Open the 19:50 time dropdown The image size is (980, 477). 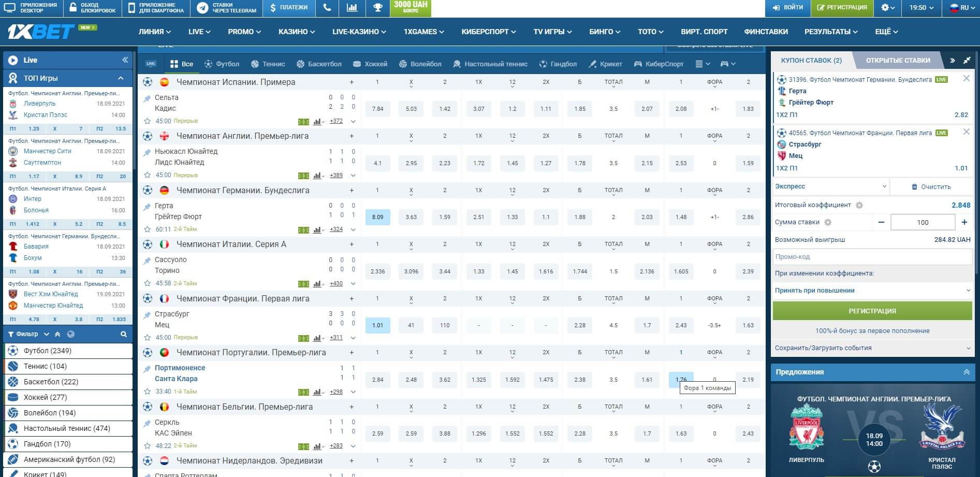(x=922, y=8)
